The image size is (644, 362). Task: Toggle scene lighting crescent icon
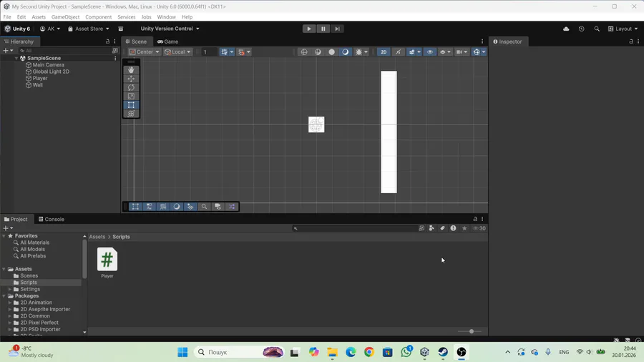pyautogui.click(x=346, y=52)
